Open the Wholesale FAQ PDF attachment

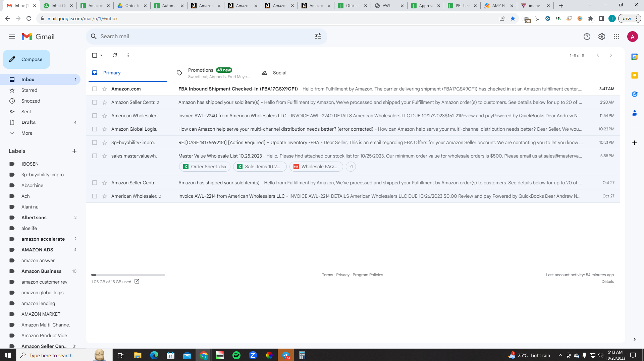coord(316,167)
